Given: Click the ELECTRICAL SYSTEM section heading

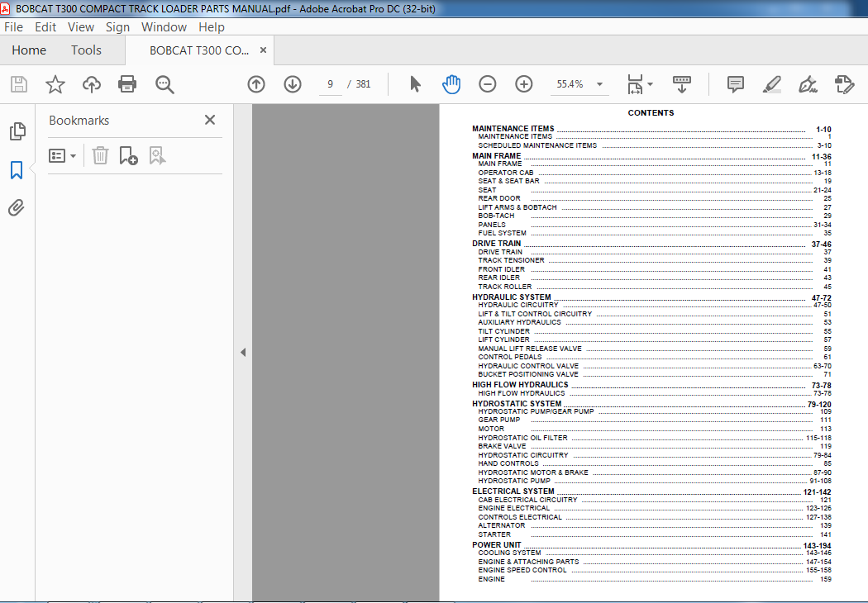Looking at the screenshot, I should click(513, 491).
